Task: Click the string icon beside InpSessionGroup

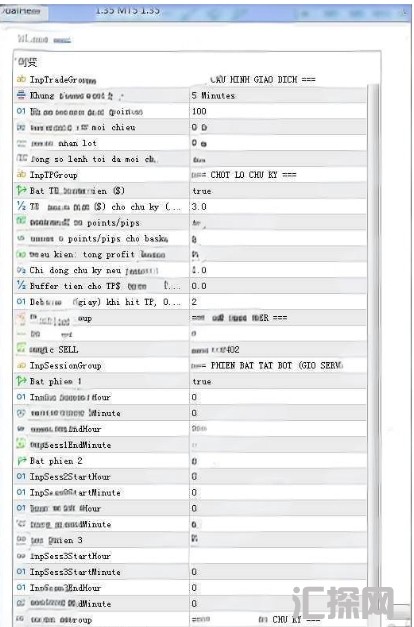Action: point(21,365)
